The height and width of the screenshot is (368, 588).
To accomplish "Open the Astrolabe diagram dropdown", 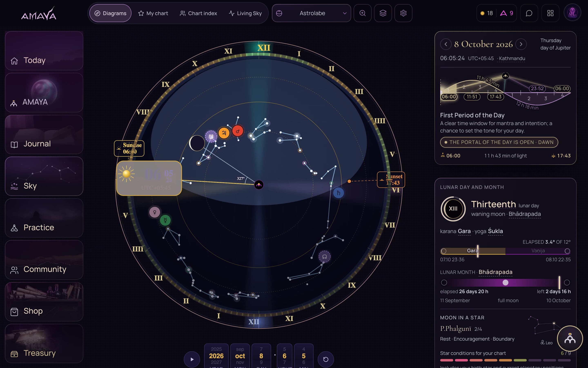I will (311, 13).
